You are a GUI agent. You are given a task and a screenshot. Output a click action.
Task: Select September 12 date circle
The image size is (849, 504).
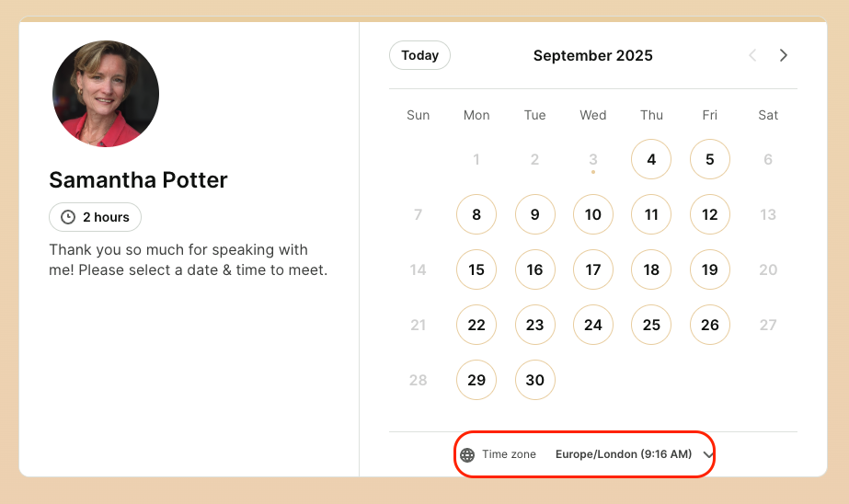710,214
